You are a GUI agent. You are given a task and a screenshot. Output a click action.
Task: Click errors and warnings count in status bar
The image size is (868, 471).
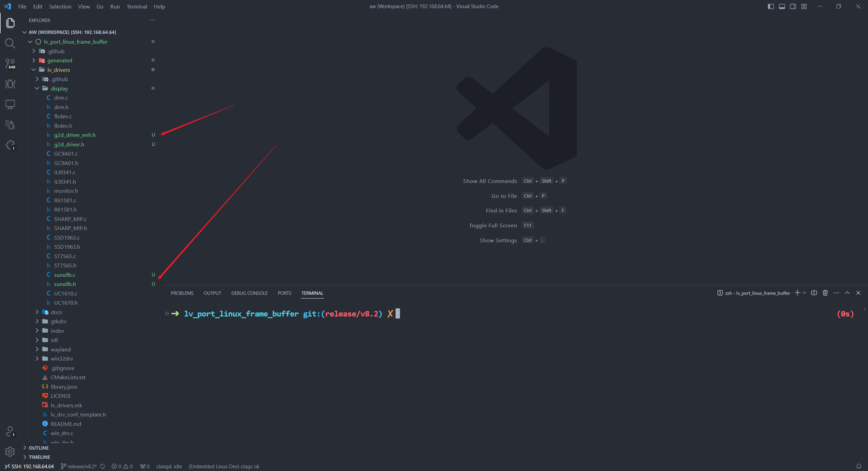pos(122,466)
